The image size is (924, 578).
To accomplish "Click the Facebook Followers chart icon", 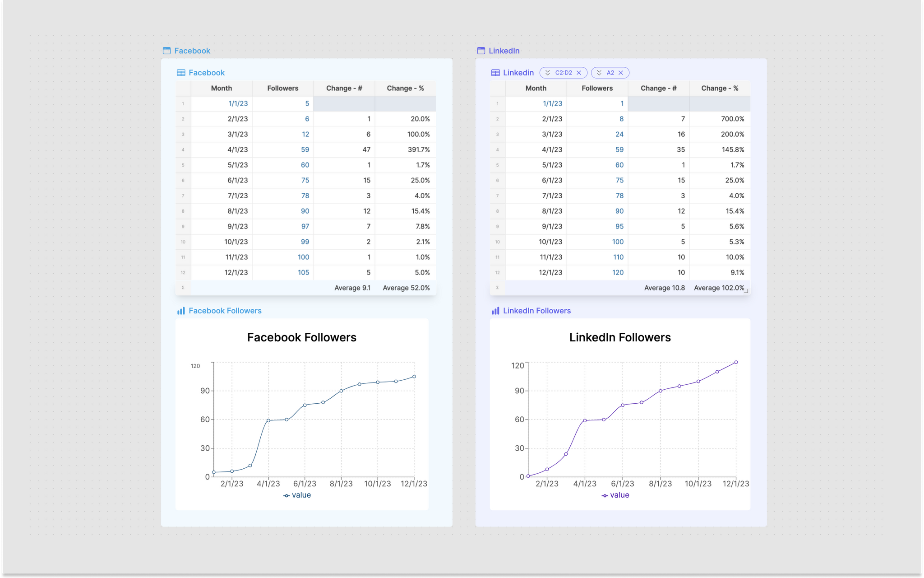I will 181,311.
